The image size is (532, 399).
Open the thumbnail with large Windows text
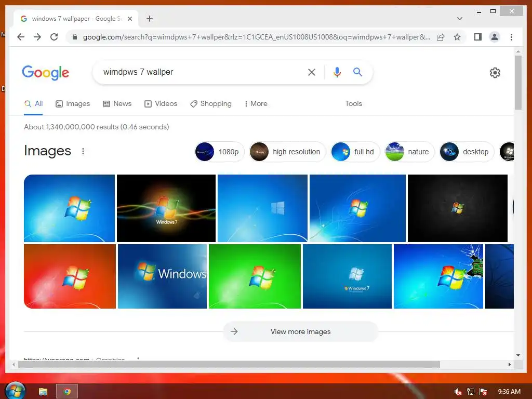click(162, 276)
